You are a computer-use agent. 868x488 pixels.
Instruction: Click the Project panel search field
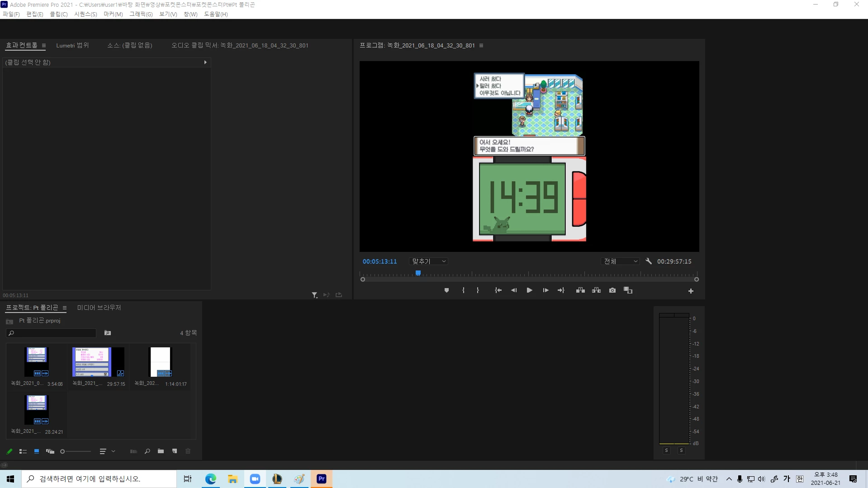51,333
